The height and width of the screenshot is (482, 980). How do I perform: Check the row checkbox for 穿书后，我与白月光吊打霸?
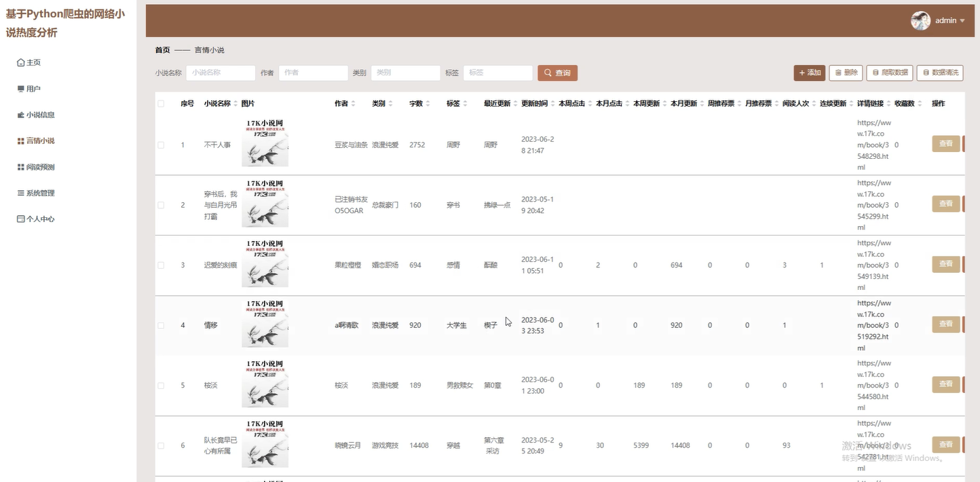pos(161,205)
